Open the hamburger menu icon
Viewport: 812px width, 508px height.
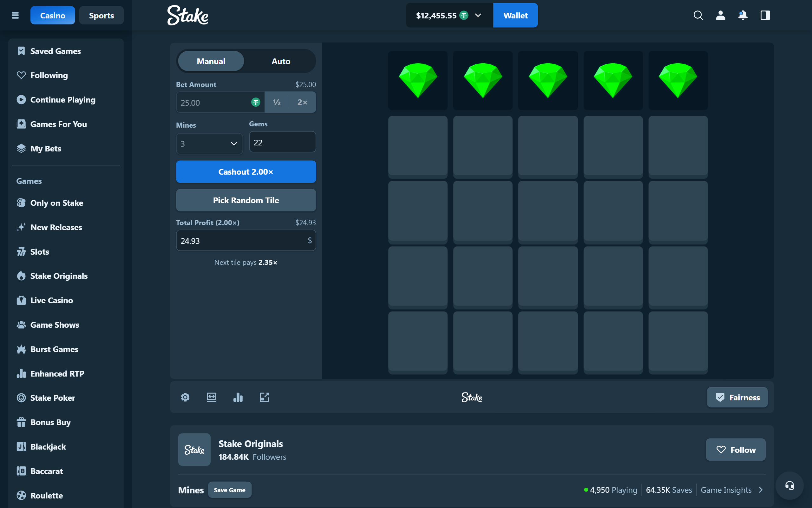(x=15, y=16)
